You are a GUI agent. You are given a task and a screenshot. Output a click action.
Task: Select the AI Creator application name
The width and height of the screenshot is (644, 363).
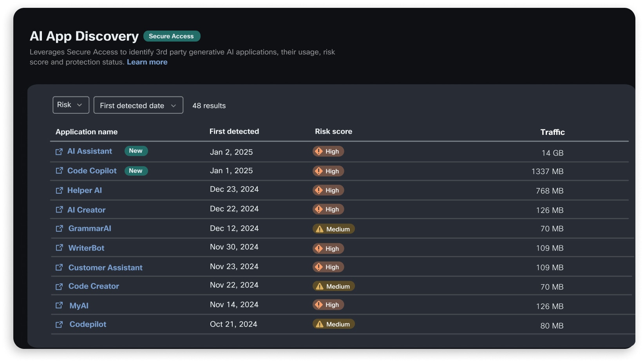pyautogui.click(x=87, y=210)
